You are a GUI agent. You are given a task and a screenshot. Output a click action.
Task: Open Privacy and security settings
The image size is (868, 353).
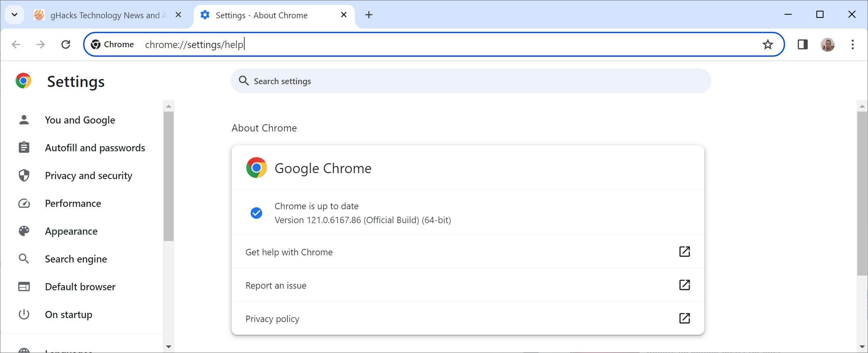89,176
